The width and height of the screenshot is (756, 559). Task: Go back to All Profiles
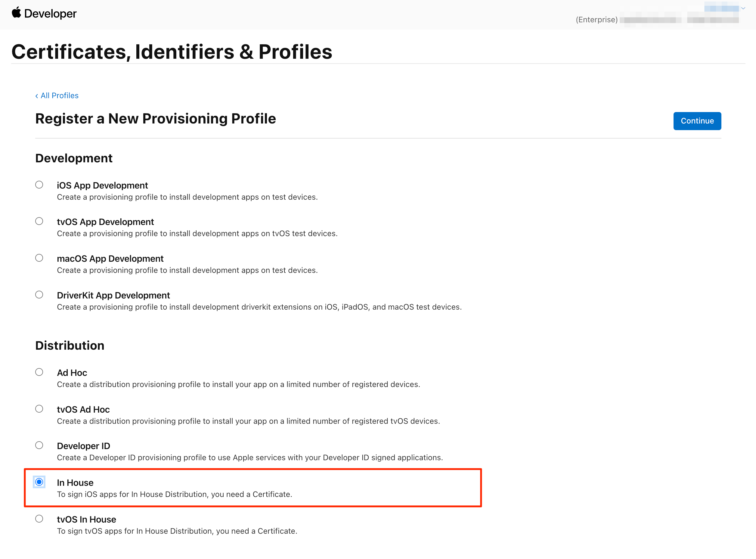(57, 96)
